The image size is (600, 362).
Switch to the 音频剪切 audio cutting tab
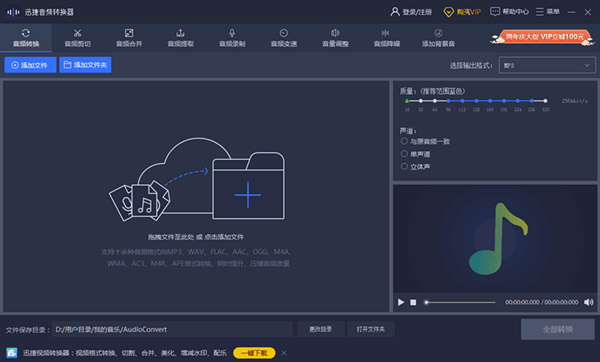point(78,38)
